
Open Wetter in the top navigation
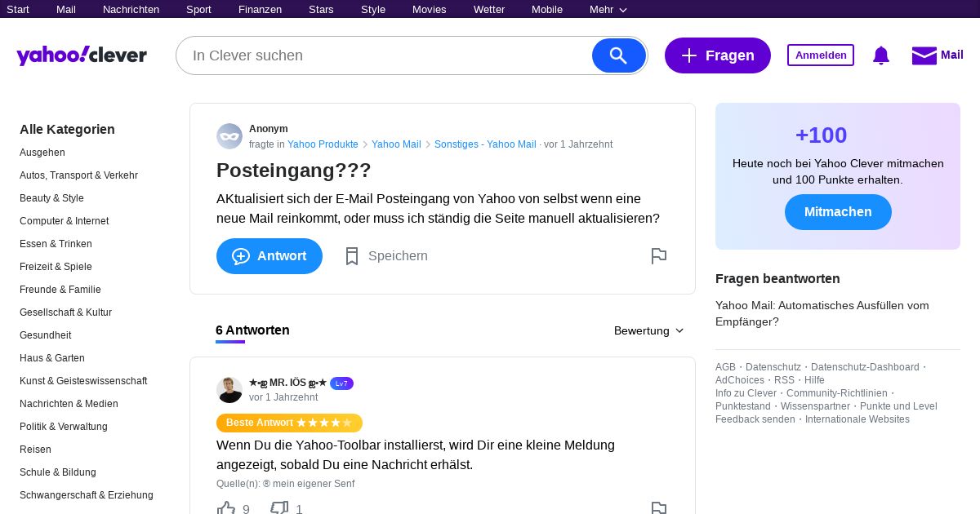[x=489, y=10]
